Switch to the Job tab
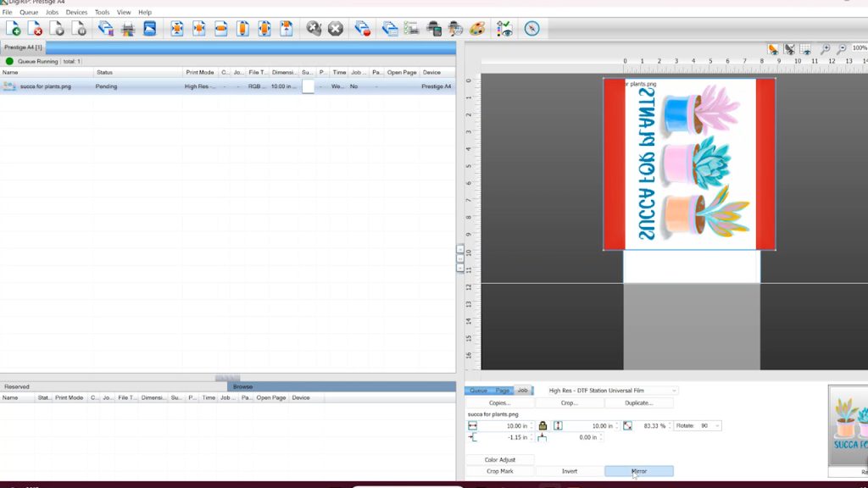The width and height of the screenshot is (868, 488). click(x=522, y=391)
